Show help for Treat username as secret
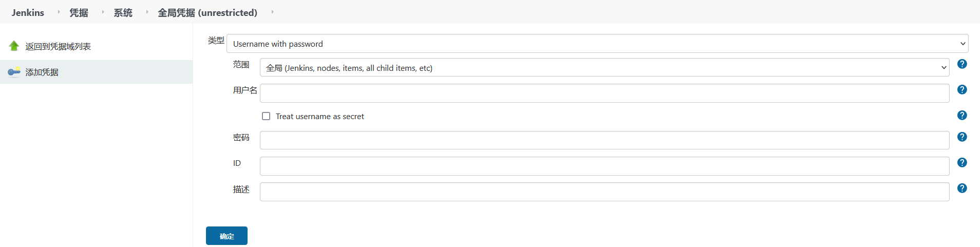 (x=962, y=116)
